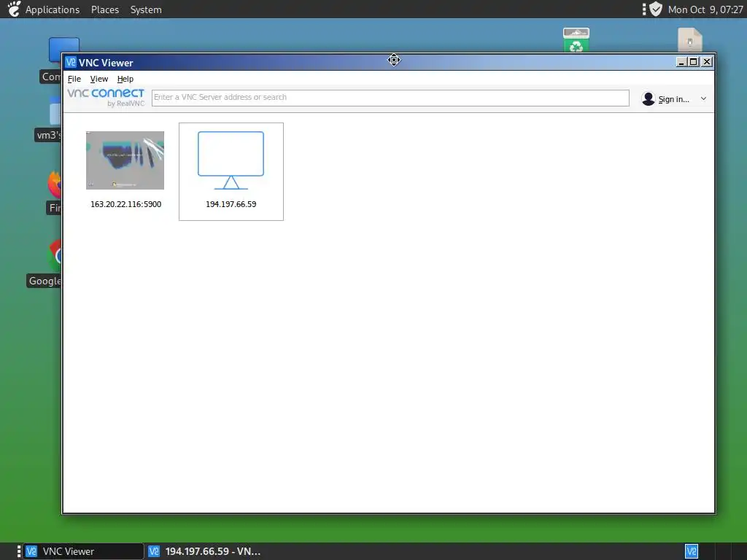Switch to 194.197.66.59 - VN... taskbar button

(x=205, y=551)
